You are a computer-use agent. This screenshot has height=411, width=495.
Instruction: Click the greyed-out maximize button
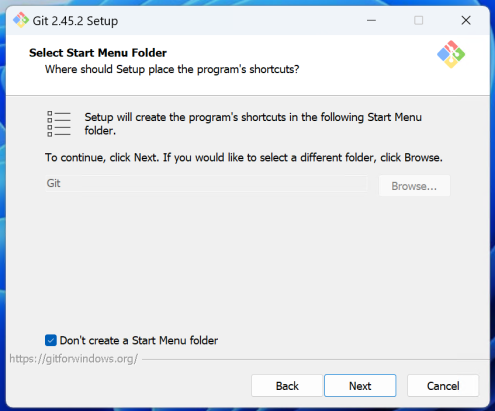click(419, 20)
